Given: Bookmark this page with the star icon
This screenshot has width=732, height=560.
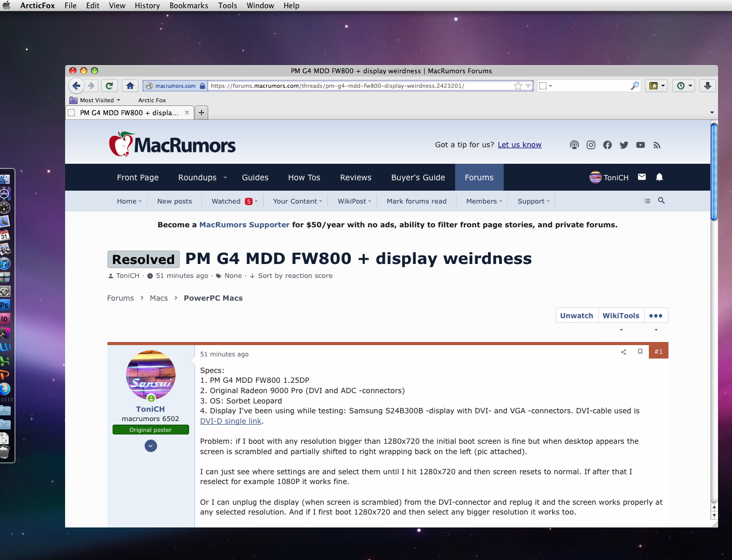Looking at the screenshot, I should point(518,86).
